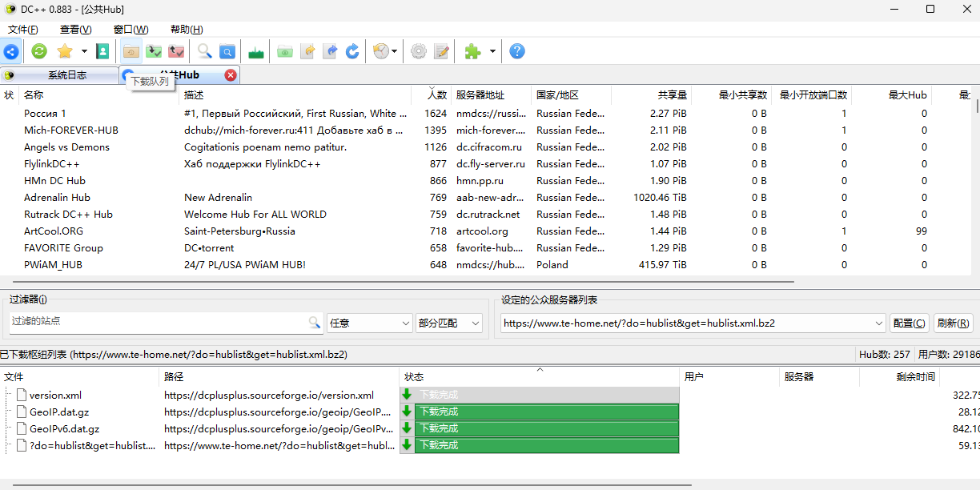Image resolution: width=980 pixels, height=490 pixels.
Task: Open the Notepad icon
Action: coord(441,51)
